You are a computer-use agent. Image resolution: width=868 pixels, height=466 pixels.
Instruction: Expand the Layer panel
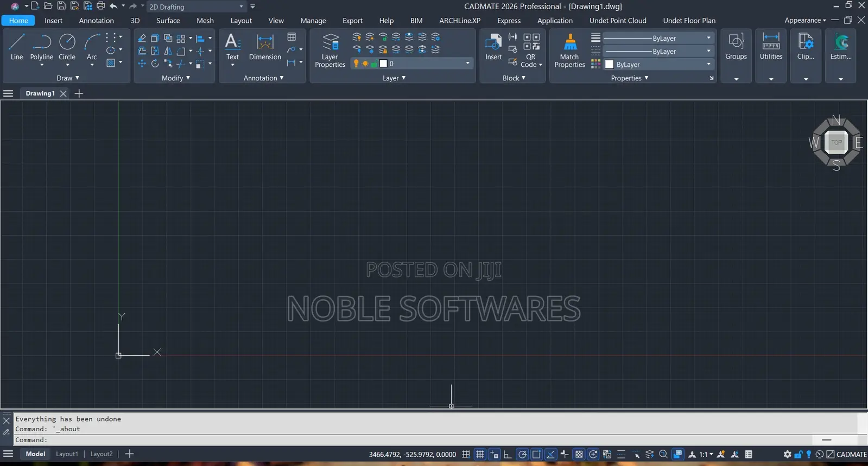point(394,78)
